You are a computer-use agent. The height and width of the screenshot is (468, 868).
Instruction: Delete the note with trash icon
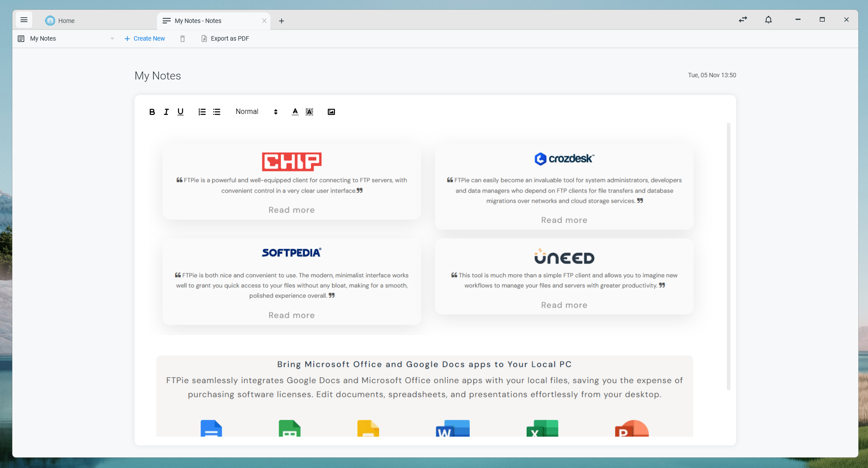point(182,39)
